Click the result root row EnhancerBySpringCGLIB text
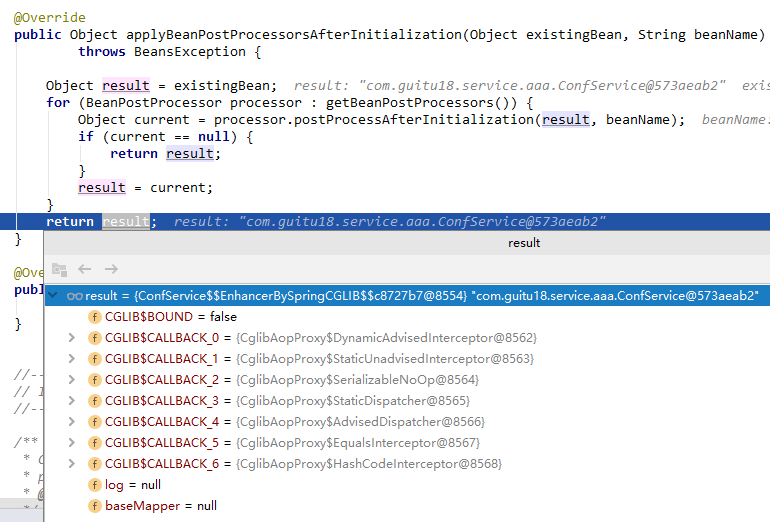Screen dimensions: 770x522 coord(302,296)
